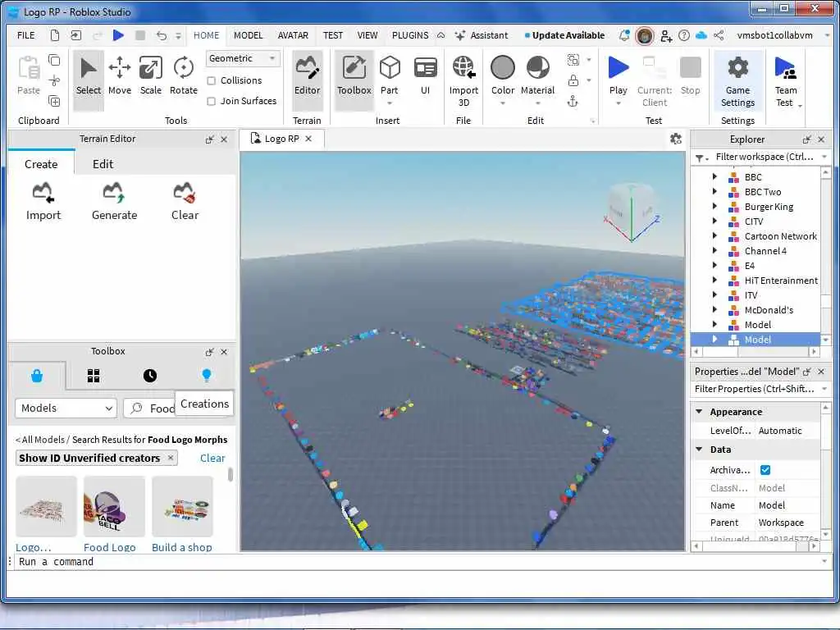The width and height of the screenshot is (840, 630).
Task: Switch to the VIEW ribbon tab
Action: 367,35
